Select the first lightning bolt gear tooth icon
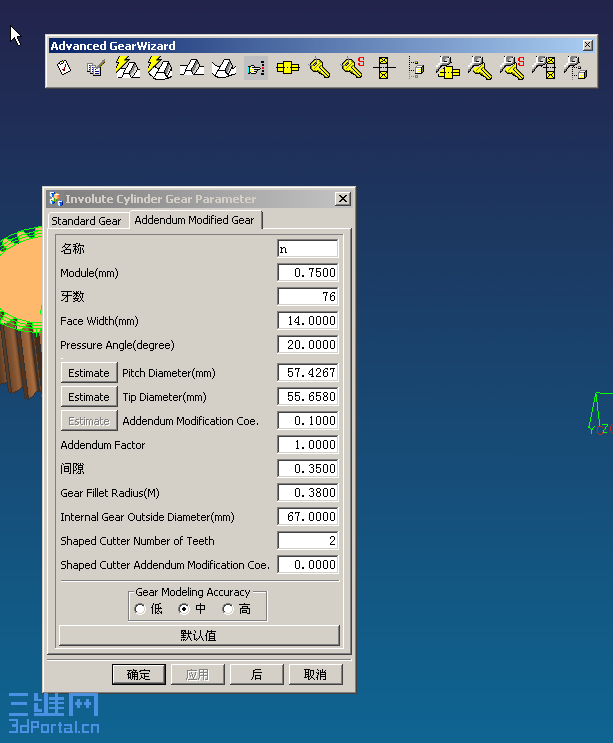This screenshot has width=613, height=743. [127, 68]
